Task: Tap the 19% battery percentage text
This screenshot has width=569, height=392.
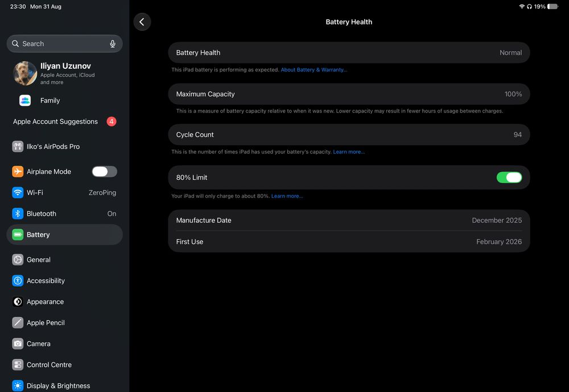Action: pyautogui.click(x=539, y=6)
